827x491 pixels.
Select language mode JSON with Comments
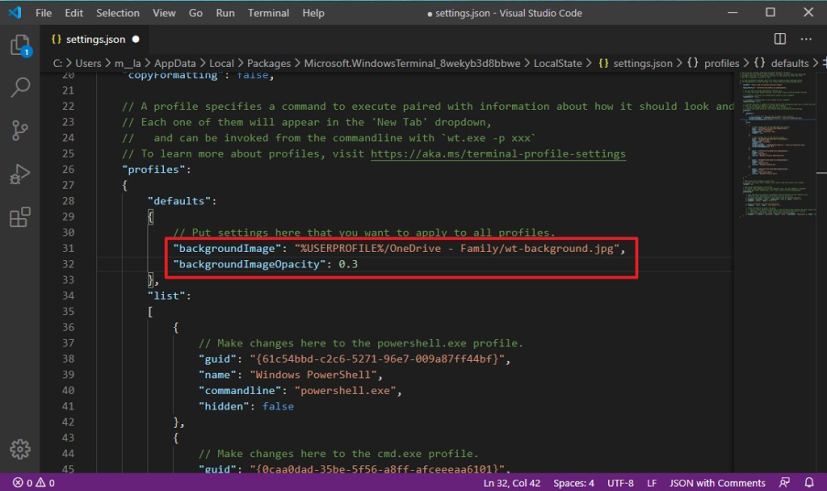coord(717,483)
